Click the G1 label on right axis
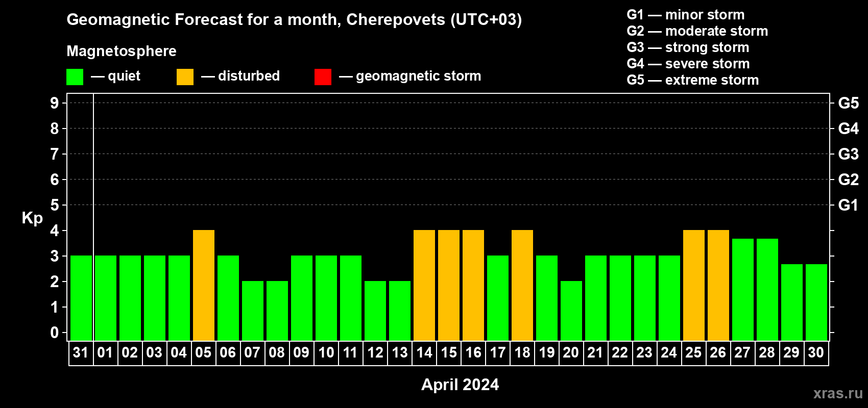 (x=849, y=205)
